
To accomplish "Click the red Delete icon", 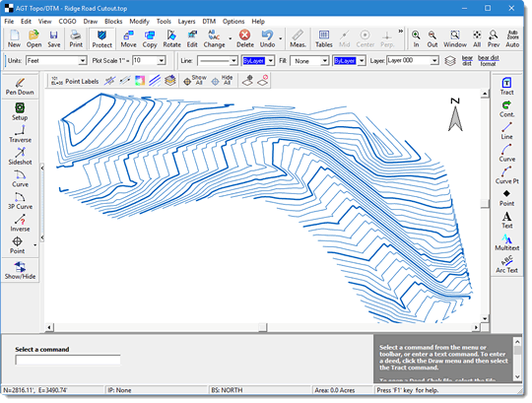I will click(x=245, y=38).
